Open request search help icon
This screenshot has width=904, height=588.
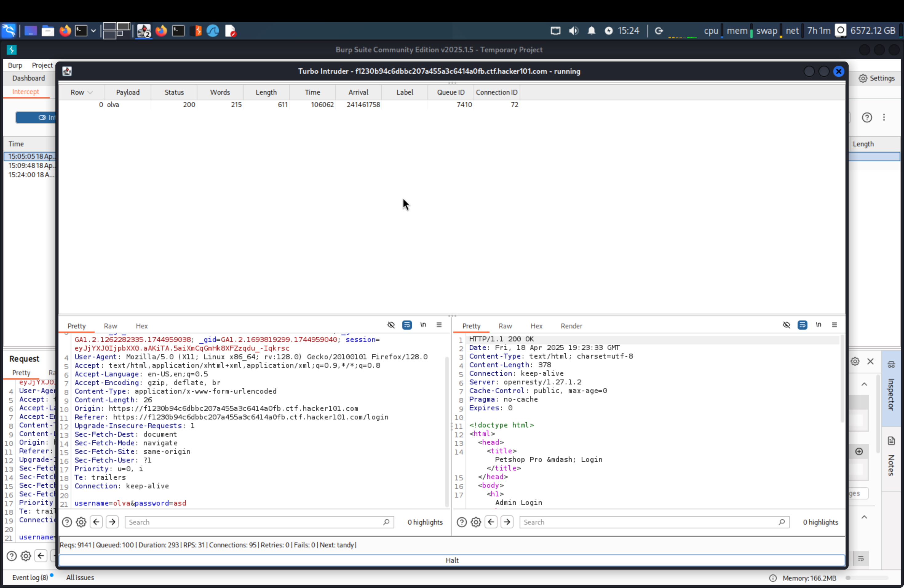click(x=67, y=522)
